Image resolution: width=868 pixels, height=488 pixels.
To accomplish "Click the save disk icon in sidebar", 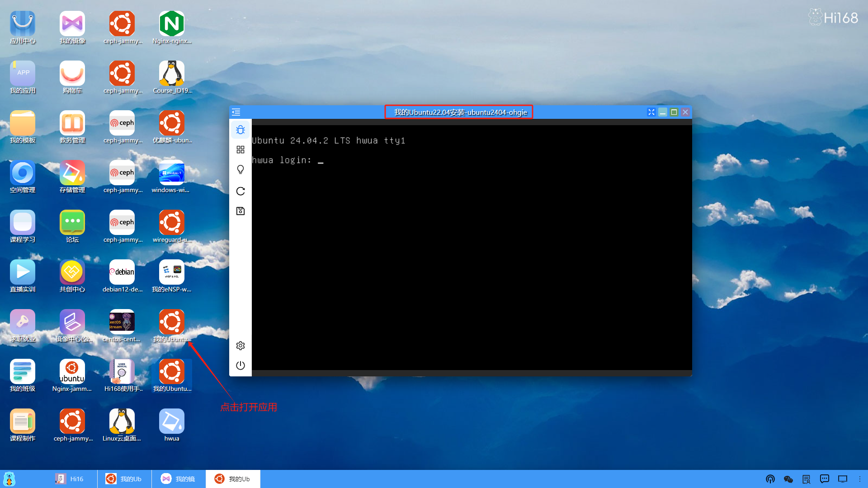I will (x=241, y=211).
